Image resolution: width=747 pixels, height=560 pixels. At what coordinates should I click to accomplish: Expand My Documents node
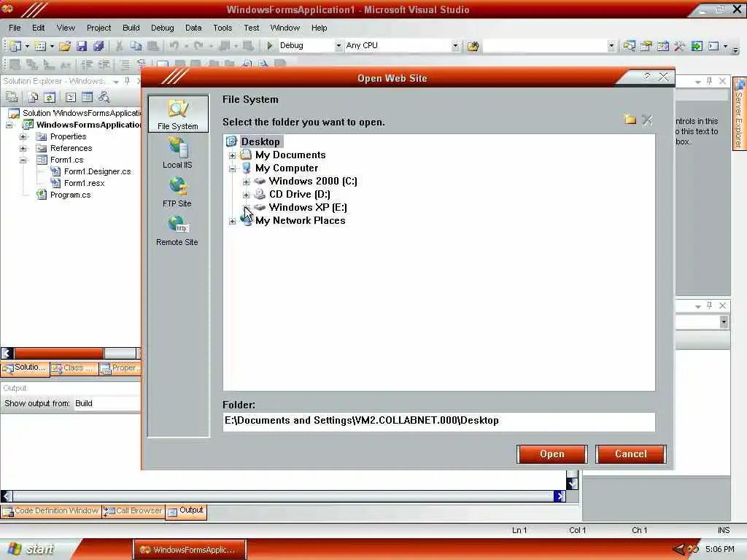[x=232, y=155]
